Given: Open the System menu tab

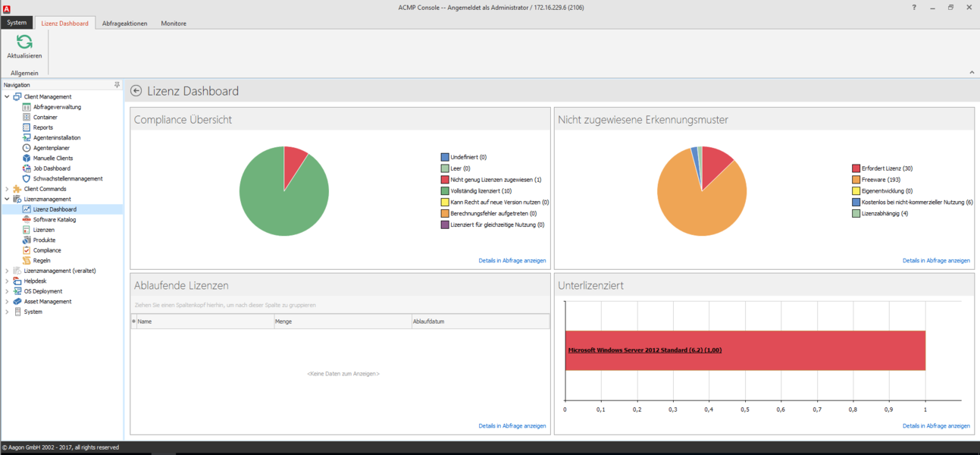Looking at the screenshot, I should pos(17,23).
